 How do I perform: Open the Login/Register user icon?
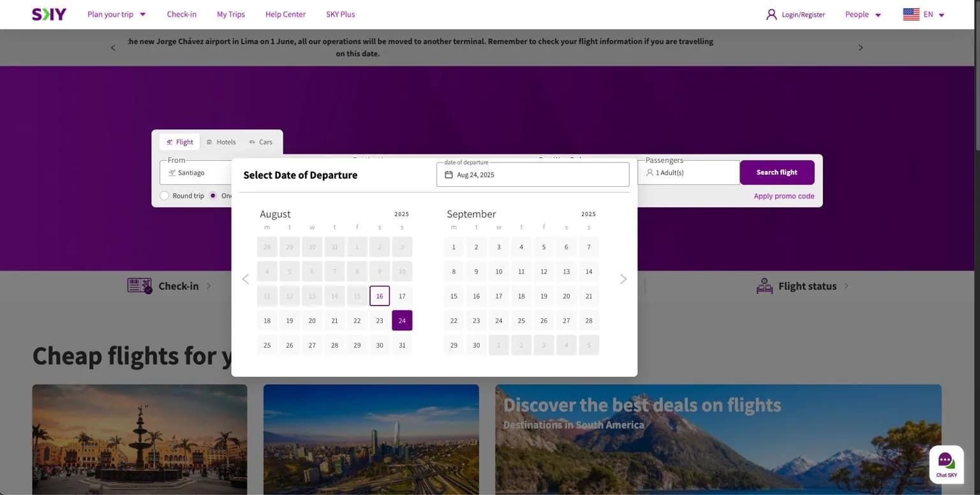pos(771,14)
